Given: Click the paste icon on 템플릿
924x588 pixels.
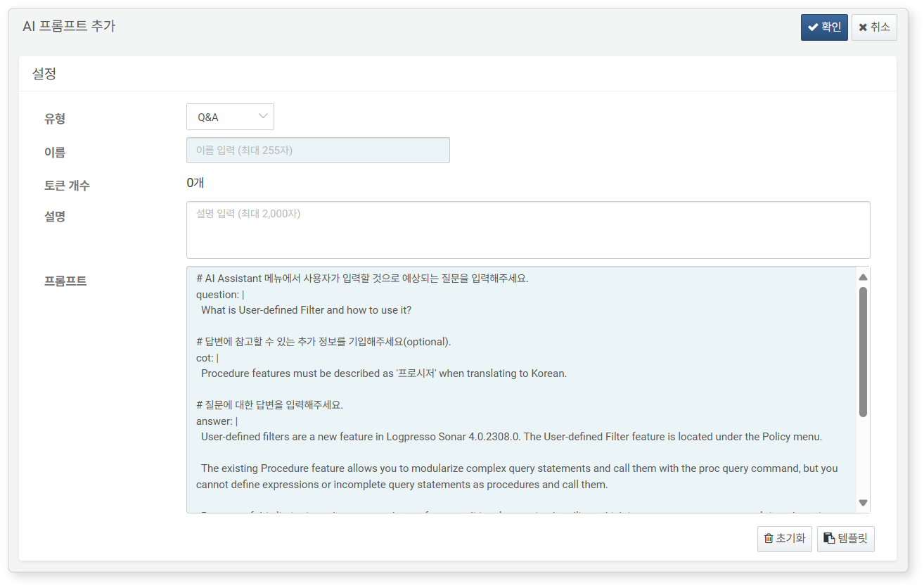Looking at the screenshot, I should 830,539.
